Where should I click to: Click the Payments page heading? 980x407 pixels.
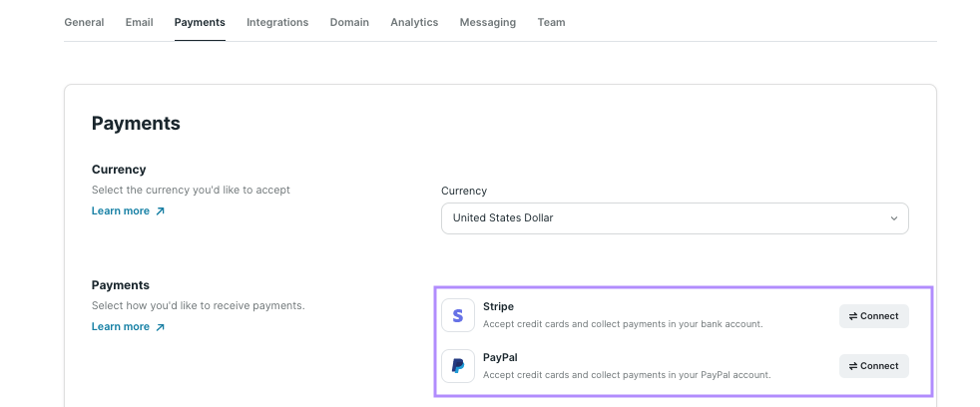pos(136,123)
